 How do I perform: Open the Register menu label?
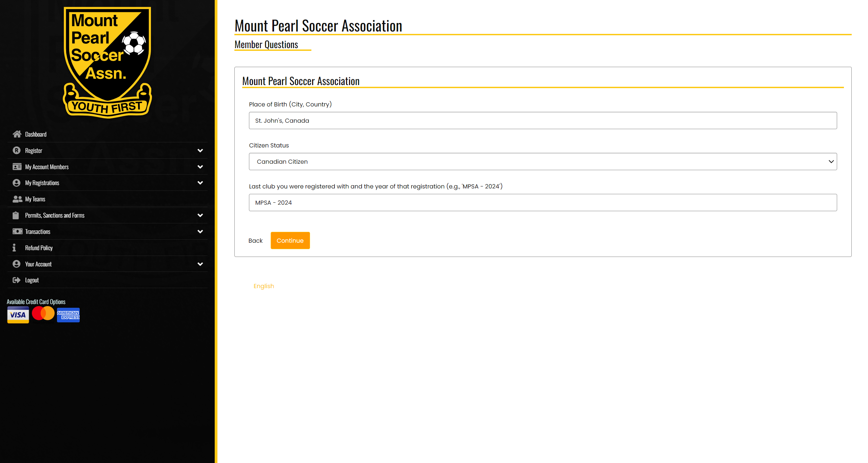pyautogui.click(x=34, y=150)
